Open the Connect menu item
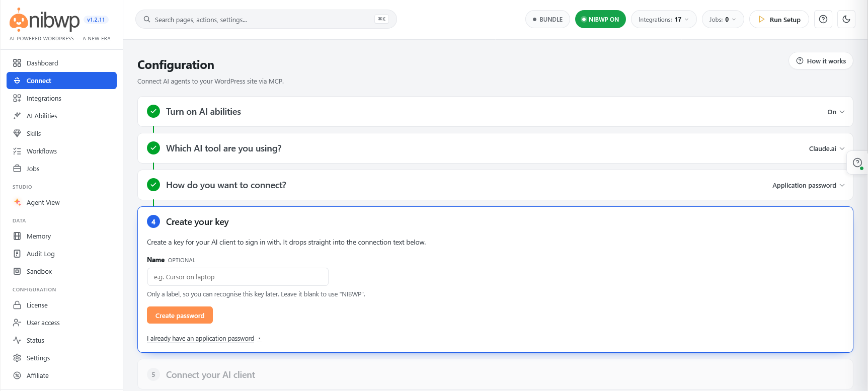 (61, 81)
